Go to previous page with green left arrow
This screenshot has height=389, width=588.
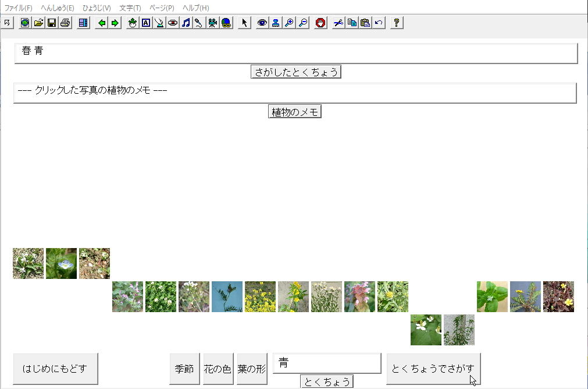[x=102, y=23]
